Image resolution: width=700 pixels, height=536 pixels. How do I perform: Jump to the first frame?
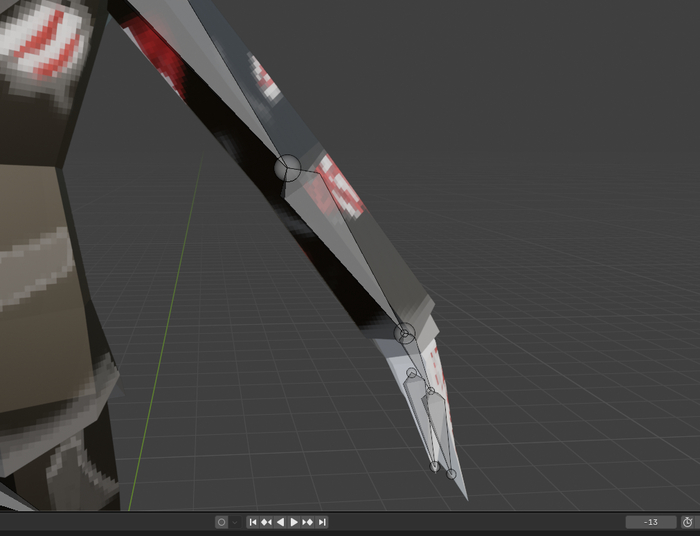tap(253, 522)
